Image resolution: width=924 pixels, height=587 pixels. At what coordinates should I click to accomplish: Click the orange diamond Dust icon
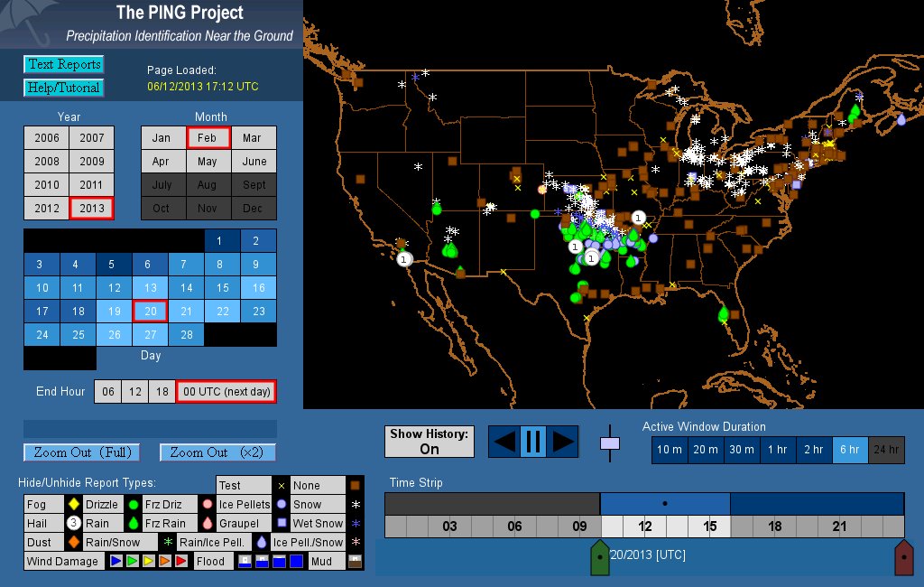tap(73, 543)
